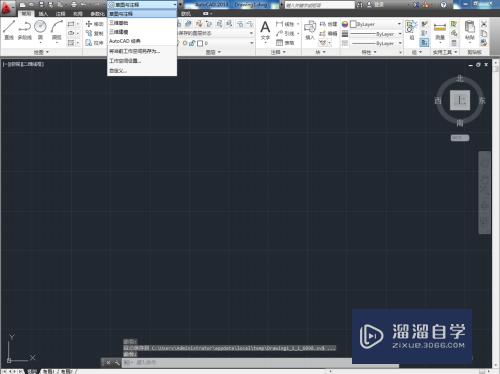Expand the Utilities (实用工具) panel
This screenshot has height=374, width=500.
point(445,52)
